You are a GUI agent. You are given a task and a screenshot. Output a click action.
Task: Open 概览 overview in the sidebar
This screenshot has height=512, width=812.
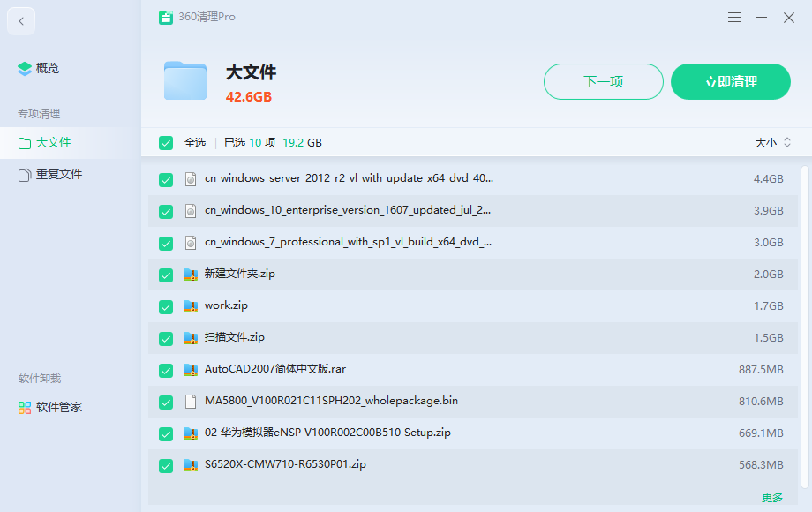[47, 69]
